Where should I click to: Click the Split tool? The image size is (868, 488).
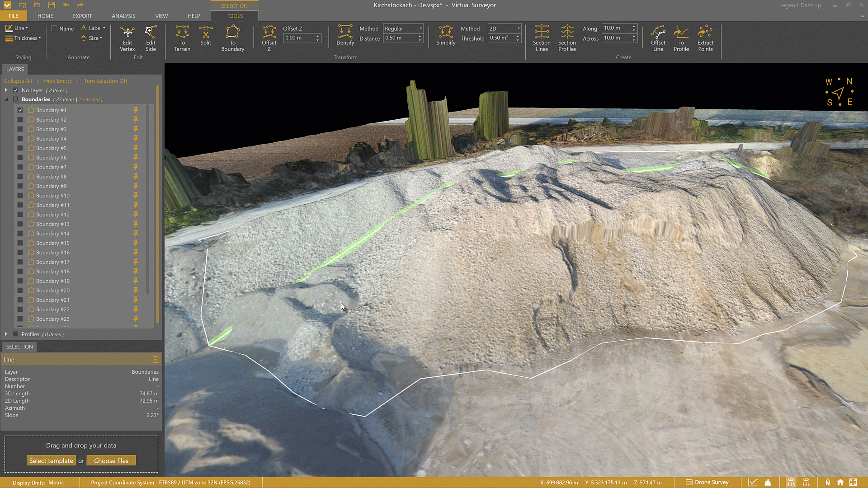(x=206, y=38)
